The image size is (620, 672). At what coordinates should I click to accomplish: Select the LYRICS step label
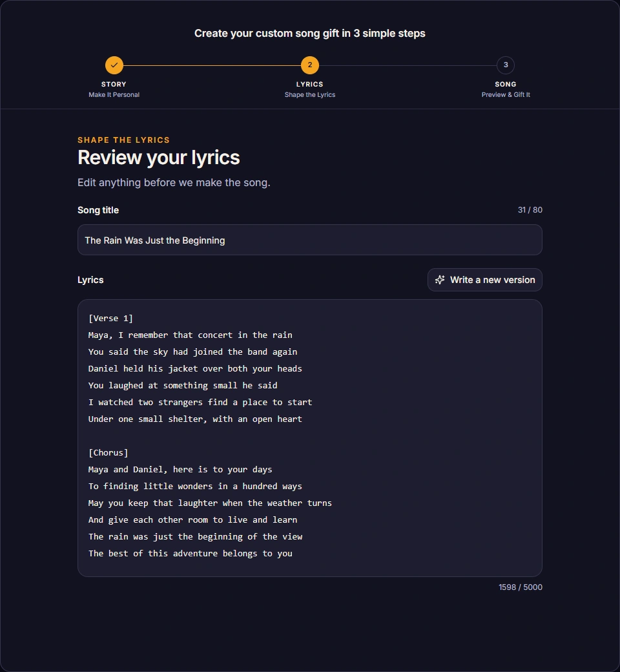point(310,85)
